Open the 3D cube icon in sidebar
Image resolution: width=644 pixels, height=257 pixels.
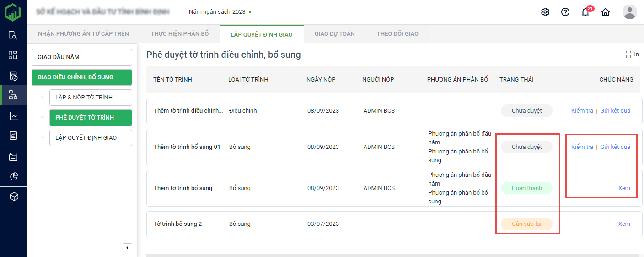[14, 197]
